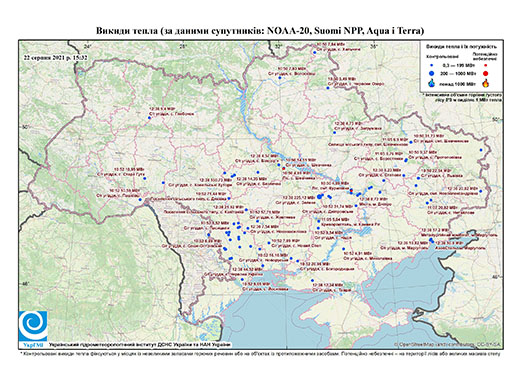The height and width of the screenshot is (368, 520).
Task: Click the large red 200–1000 MW legend circle
Action: tap(486, 73)
